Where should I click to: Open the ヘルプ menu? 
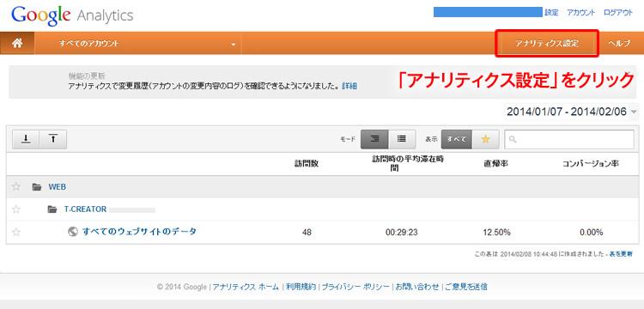pos(619,44)
